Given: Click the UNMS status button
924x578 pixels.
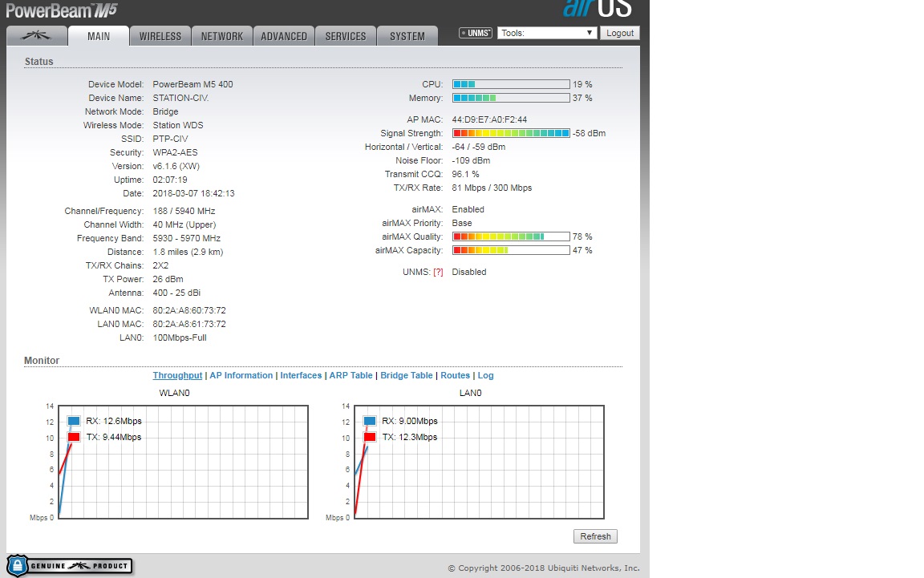Looking at the screenshot, I should tap(476, 33).
